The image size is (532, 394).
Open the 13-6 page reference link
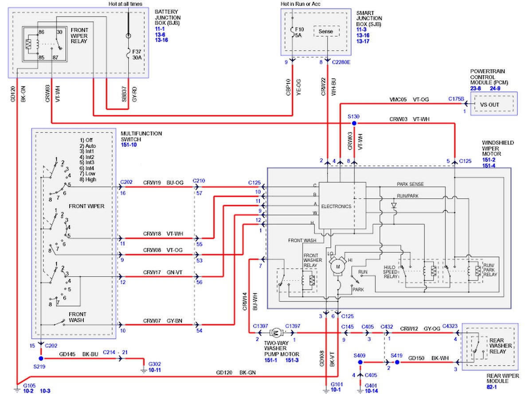160,34
